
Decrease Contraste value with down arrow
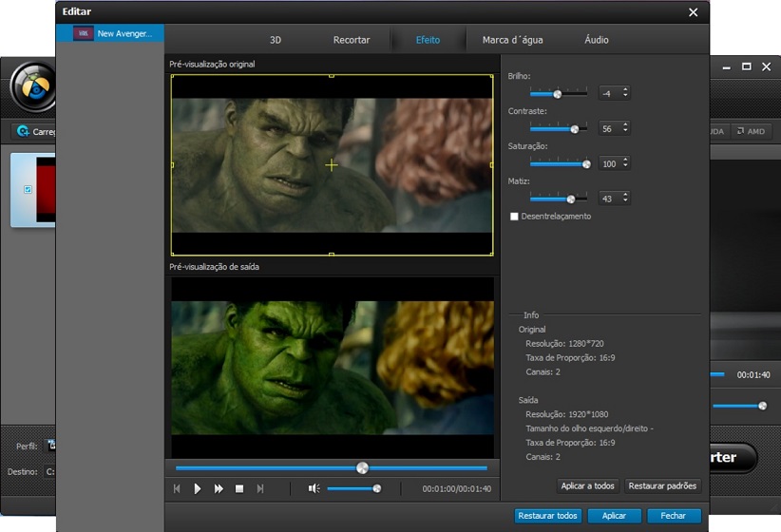point(625,130)
